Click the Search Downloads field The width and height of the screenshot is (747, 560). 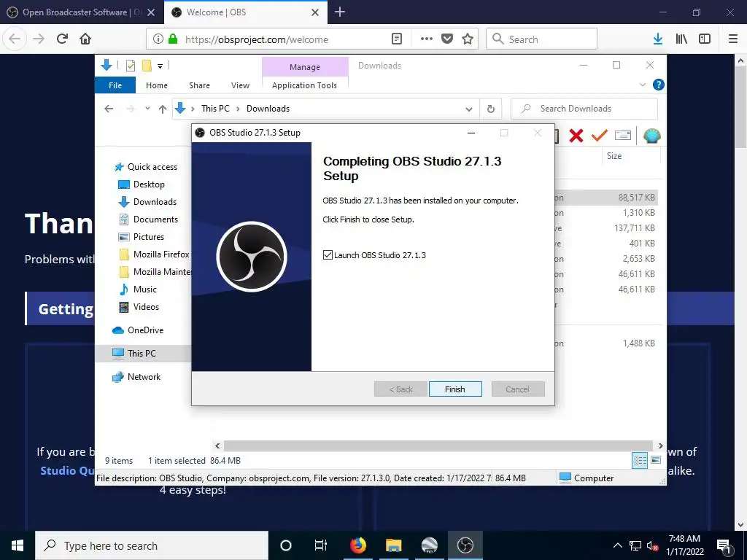tap(584, 109)
